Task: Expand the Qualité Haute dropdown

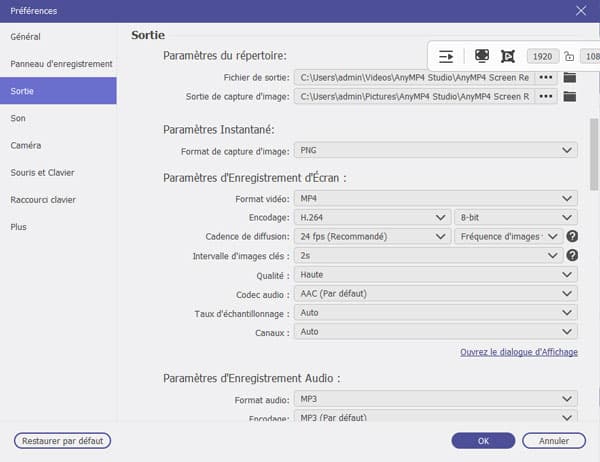Action: coord(436,274)
